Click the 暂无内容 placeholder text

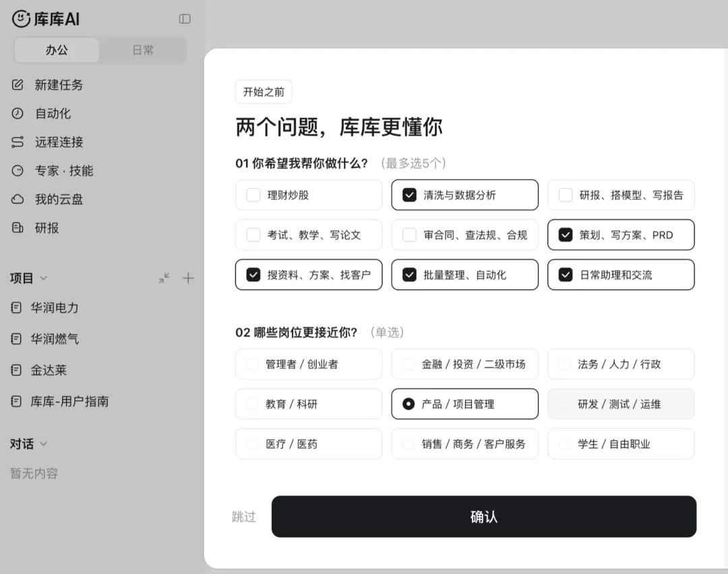[x=34, y=473]
